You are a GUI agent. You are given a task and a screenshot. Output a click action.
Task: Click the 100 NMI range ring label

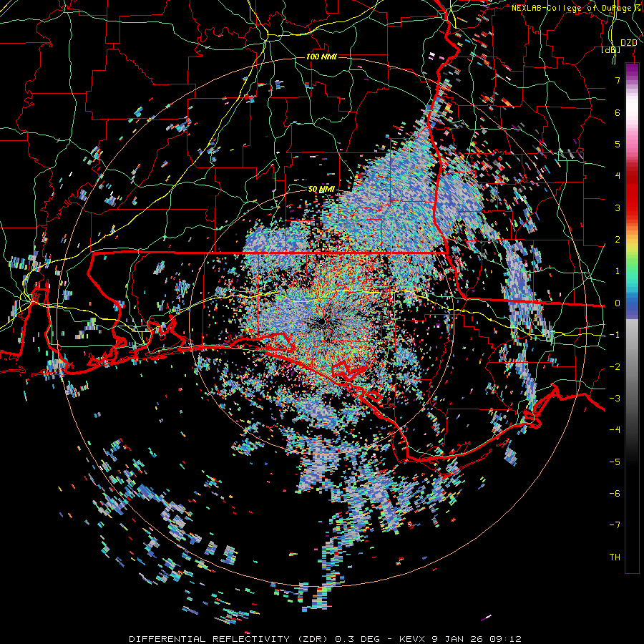(x=321, y=57)
